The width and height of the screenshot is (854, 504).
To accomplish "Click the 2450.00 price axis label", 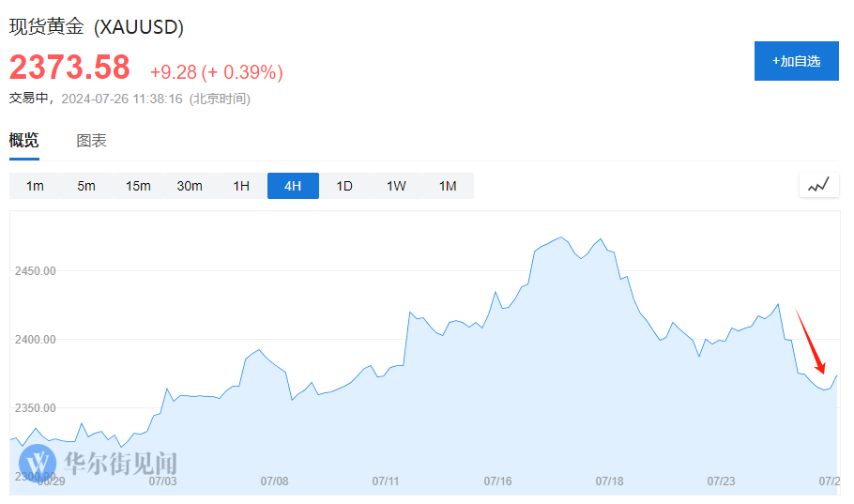I will [x=36, y=271].
